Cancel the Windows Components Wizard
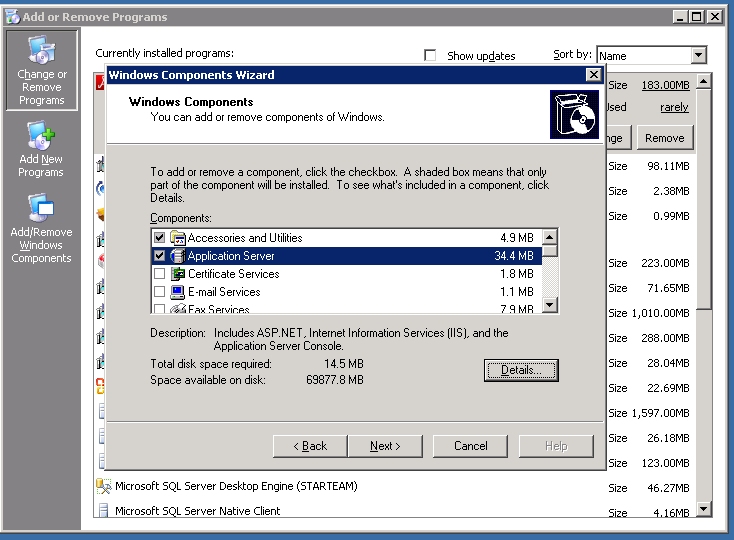 pos(470,446)
